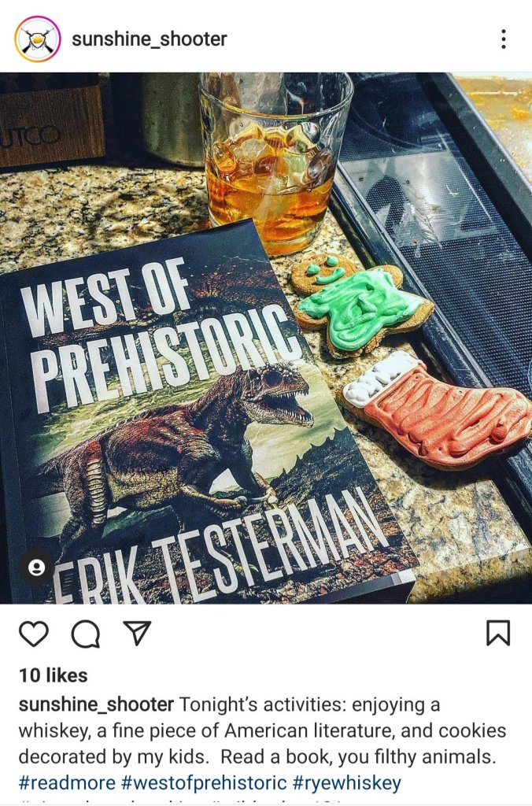Open the #westofprehistoric hashtag

(x=204, y=783)
